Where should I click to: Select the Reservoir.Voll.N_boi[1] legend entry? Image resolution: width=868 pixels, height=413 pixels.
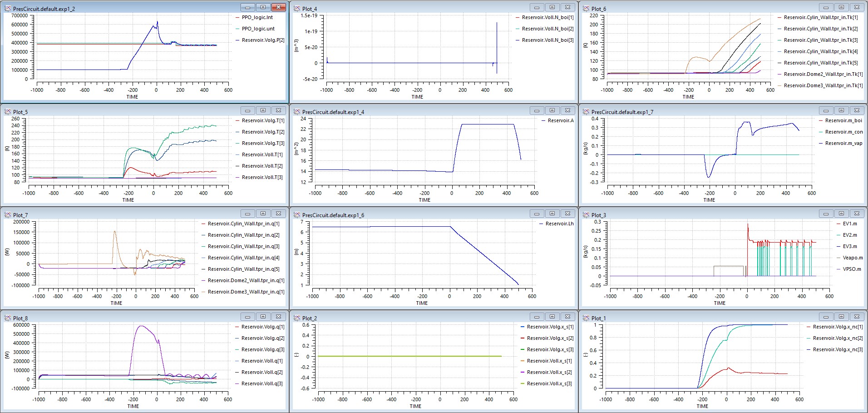click(545, 17)
